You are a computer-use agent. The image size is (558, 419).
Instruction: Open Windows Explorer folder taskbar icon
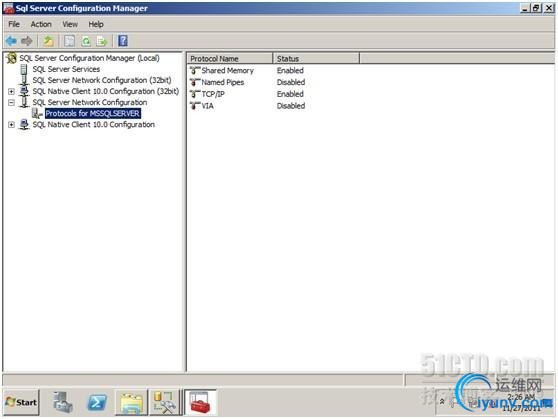click(x=131, y=403)
